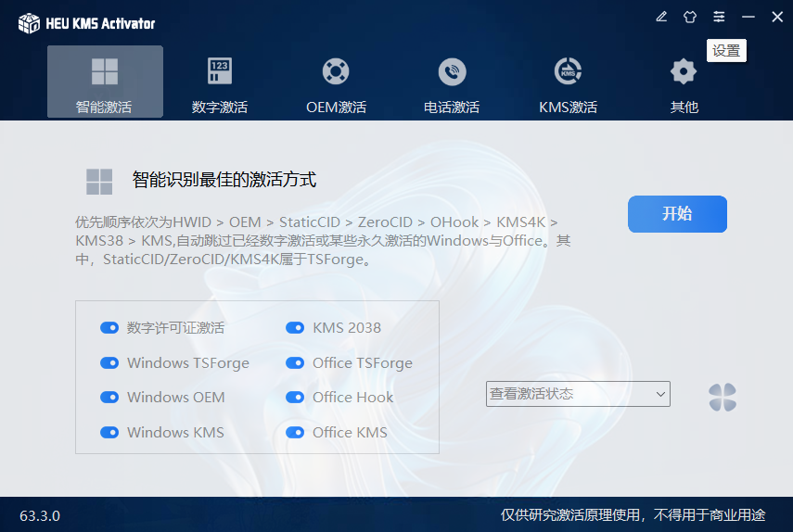Screen dimensions: 793x532
Task: Click the KMS激活 icon
Action: tap(568, 71)
